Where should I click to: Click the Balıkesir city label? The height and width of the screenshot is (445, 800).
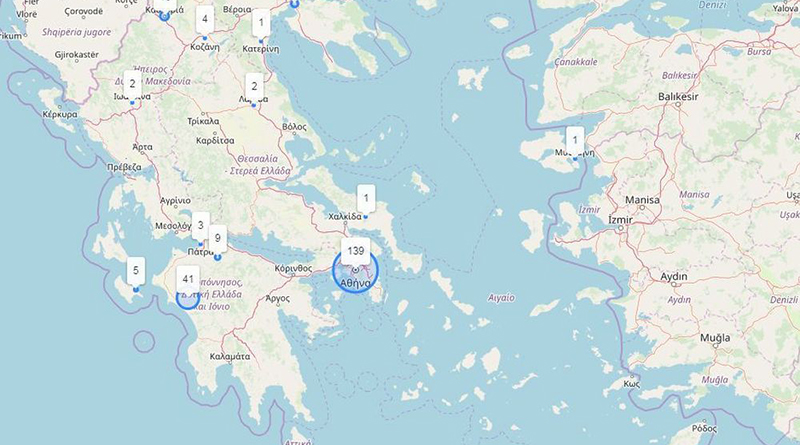click(678, 96)
